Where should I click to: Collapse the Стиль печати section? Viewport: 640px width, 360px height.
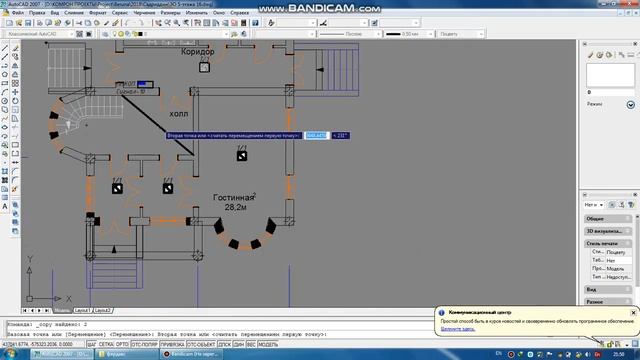point(608,243)
